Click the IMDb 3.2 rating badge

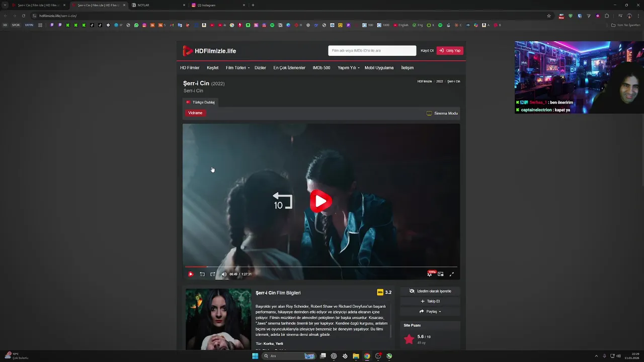(x=384, y=292)
